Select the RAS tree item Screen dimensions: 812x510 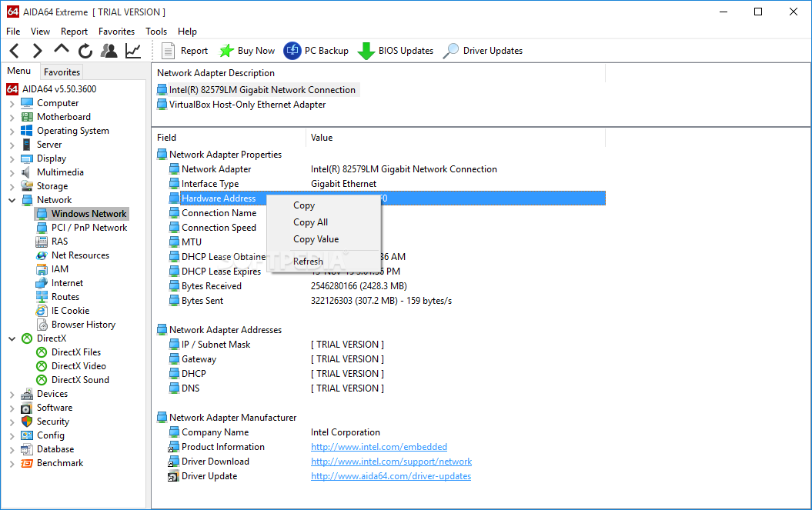(x=52, y=242)
